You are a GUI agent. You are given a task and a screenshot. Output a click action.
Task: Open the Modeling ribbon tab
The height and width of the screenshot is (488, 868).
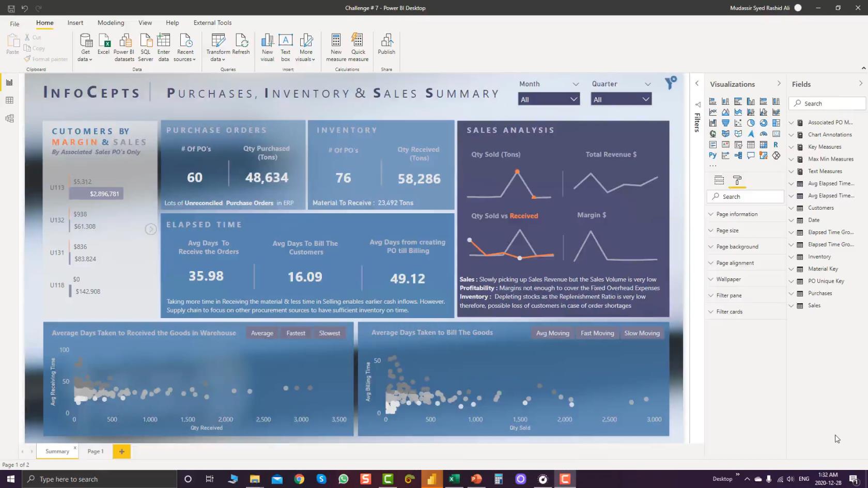pos(111,23)
